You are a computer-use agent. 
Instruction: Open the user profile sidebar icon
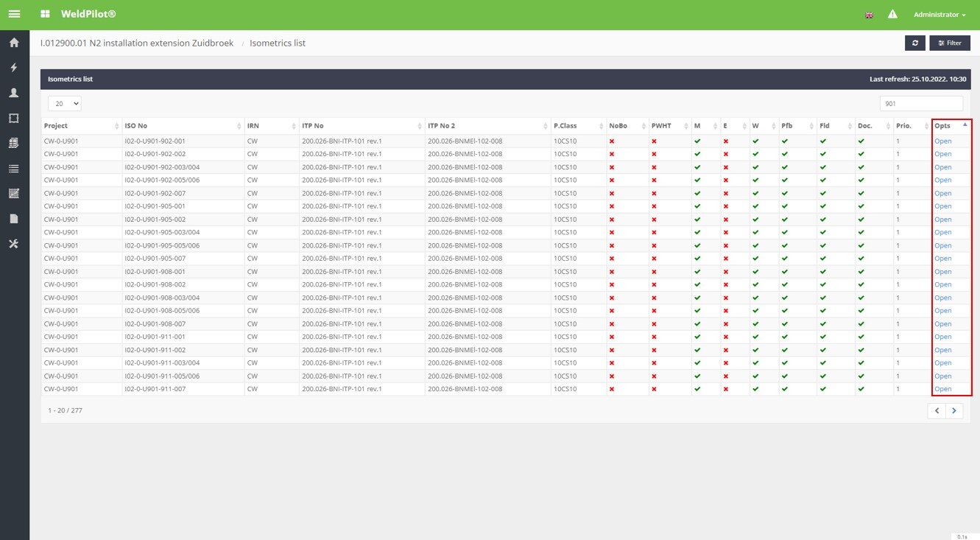(14, 93)
